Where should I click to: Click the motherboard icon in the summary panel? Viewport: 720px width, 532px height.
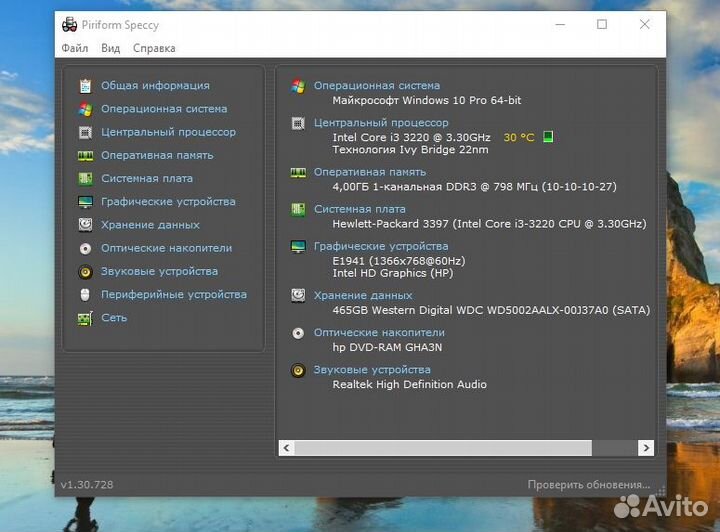click(x=298, y=210)
